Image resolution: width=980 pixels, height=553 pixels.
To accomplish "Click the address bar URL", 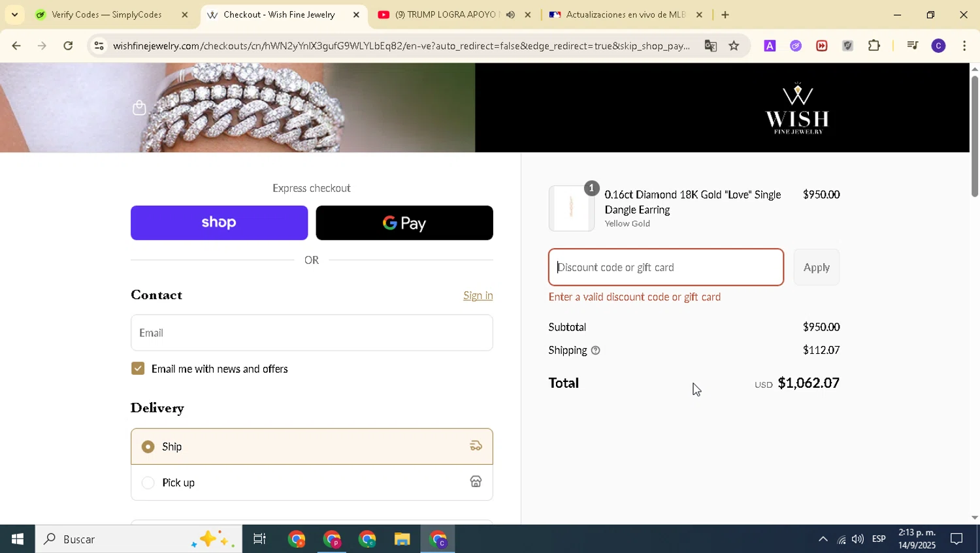I will point(401,46).
